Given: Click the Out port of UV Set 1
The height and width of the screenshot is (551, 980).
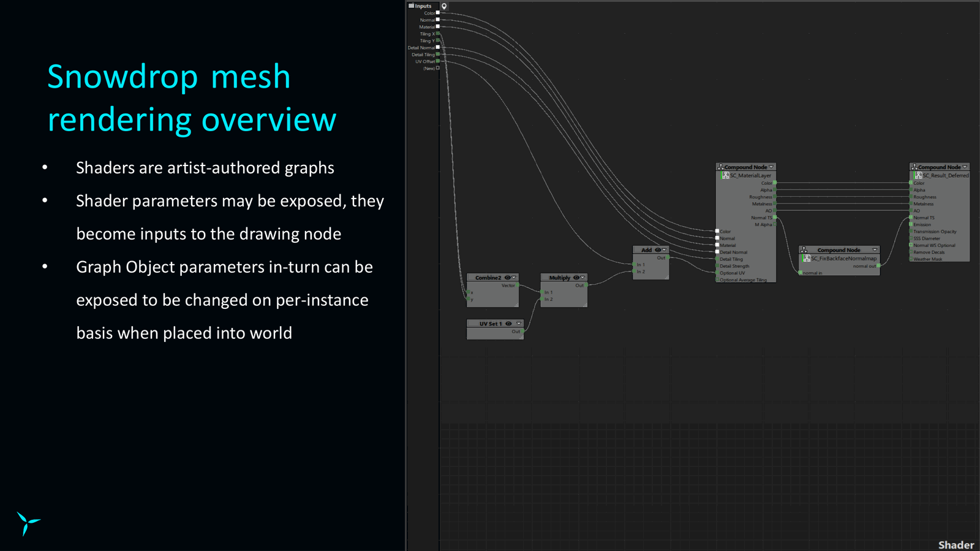Looking at the screenshot, I should (x=524, y=332).
